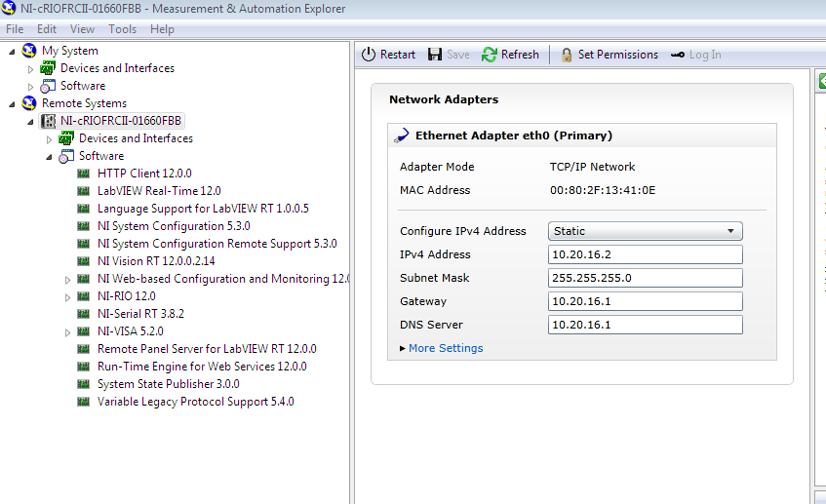Click the Ethernet Adapter eth0 cable icon
Viewport: 826px width, 504px height.
pyautogui.click(x=402, y=136)
